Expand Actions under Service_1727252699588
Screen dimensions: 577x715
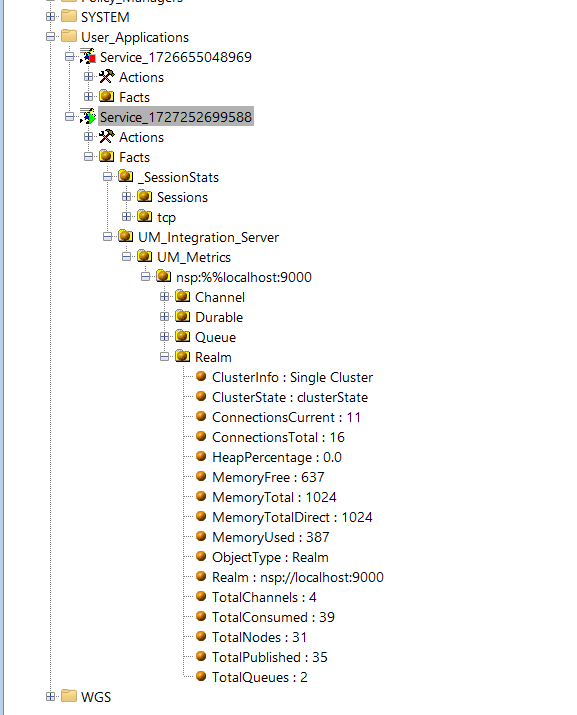pyautogui.click(x=88, y=137)
